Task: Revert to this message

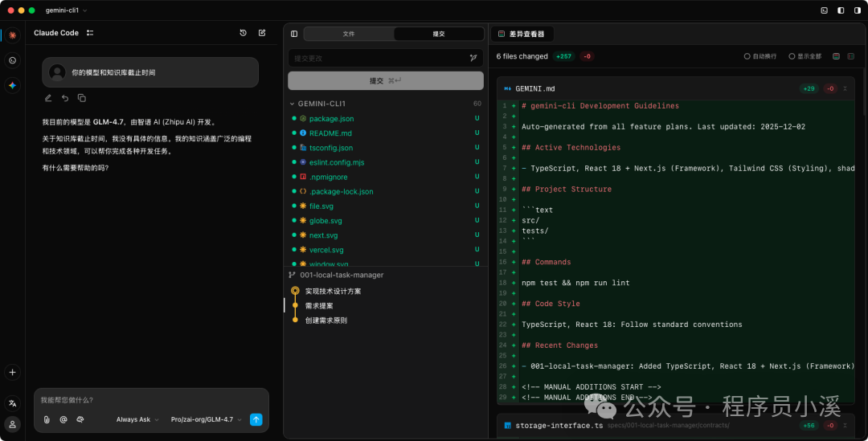Action: tap(65, 98)
